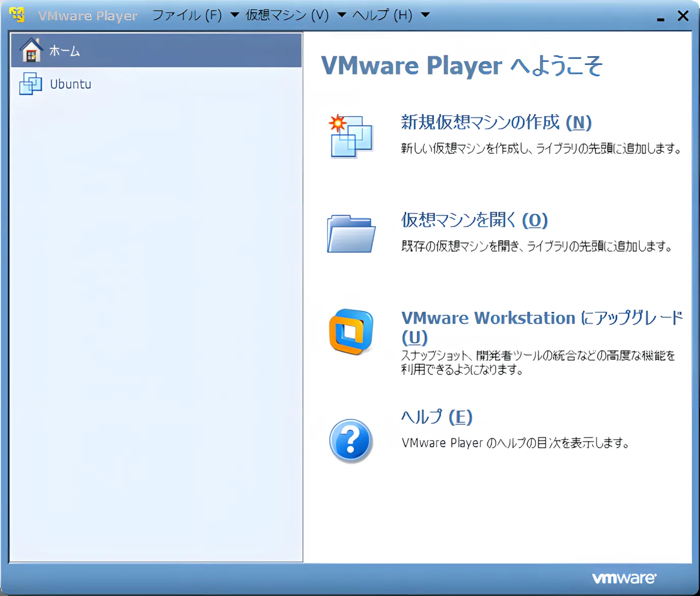Image resolution: width=700 pixels, height=596 pixels.
Task: Click the vmware logo in the bottom bar
Action: (x=624, y=578)
